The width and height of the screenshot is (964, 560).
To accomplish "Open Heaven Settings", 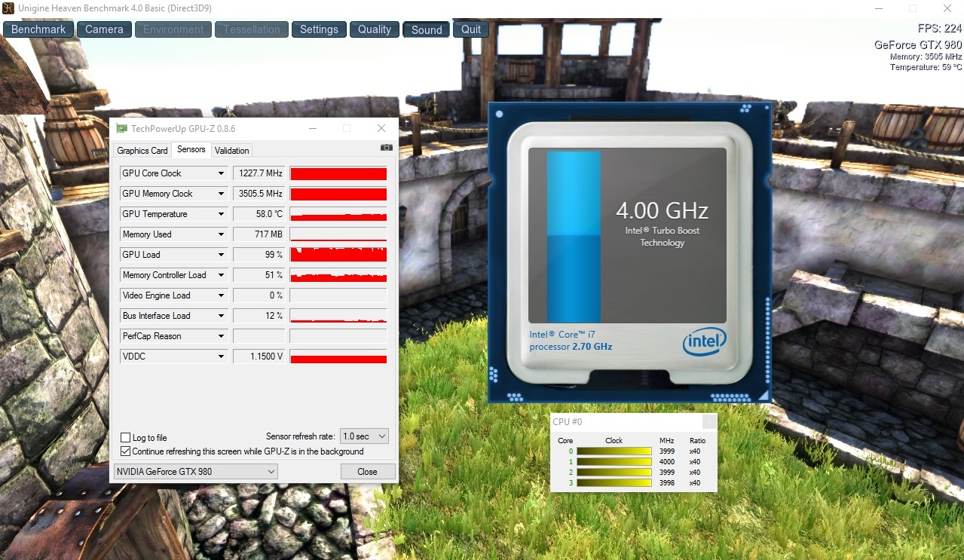I will click(x=319, y=29).
